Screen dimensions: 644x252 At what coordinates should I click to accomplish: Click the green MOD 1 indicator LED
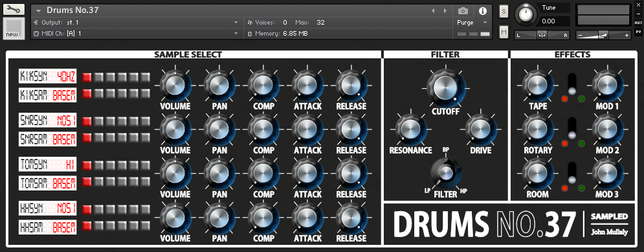tap(582, 99)
